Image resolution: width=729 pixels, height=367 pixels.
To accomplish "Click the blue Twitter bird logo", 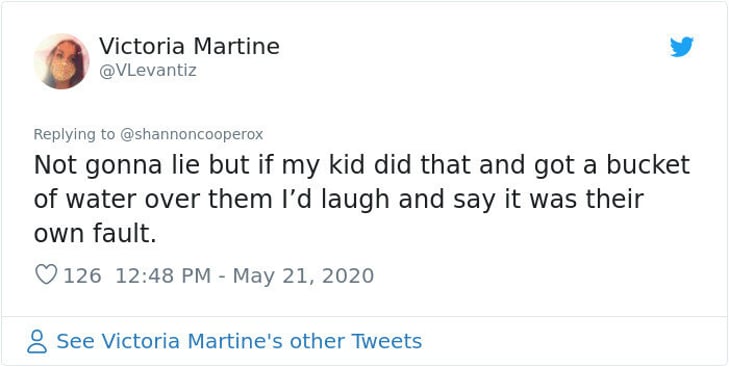I will (x=682, y=47).
